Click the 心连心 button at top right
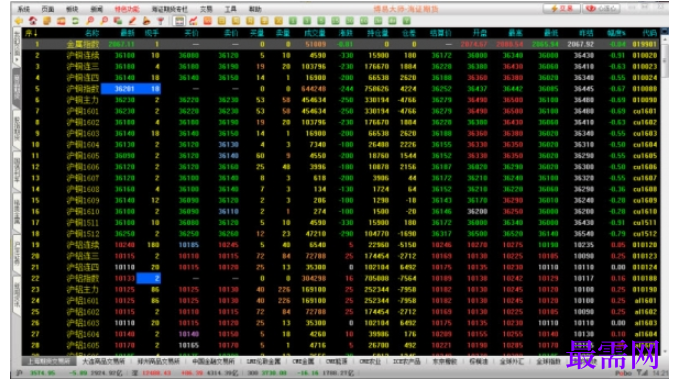678x386 pixels. [x=602, y=8]
